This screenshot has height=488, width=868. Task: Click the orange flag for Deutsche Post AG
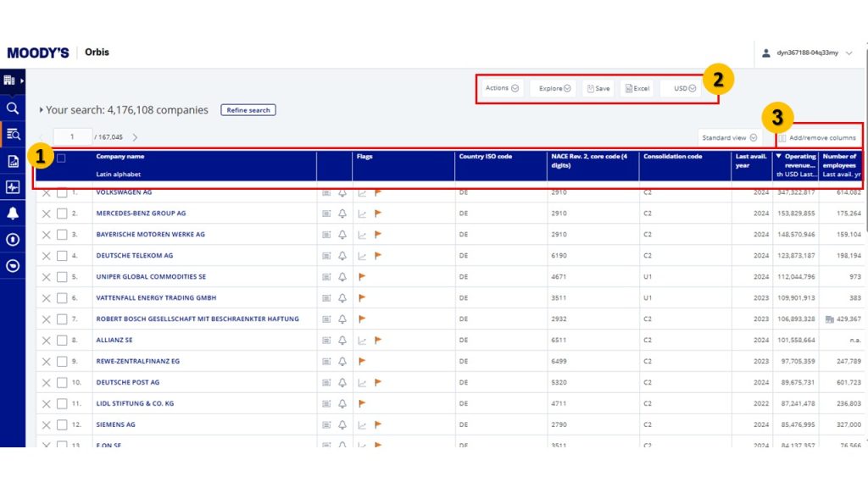click(x=378, y=382)
